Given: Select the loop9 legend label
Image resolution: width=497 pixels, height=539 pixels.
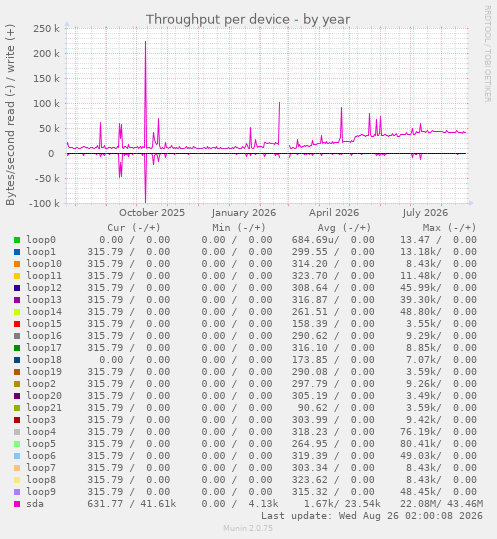Looking at the screenshot, I should [x=41, y=492].
